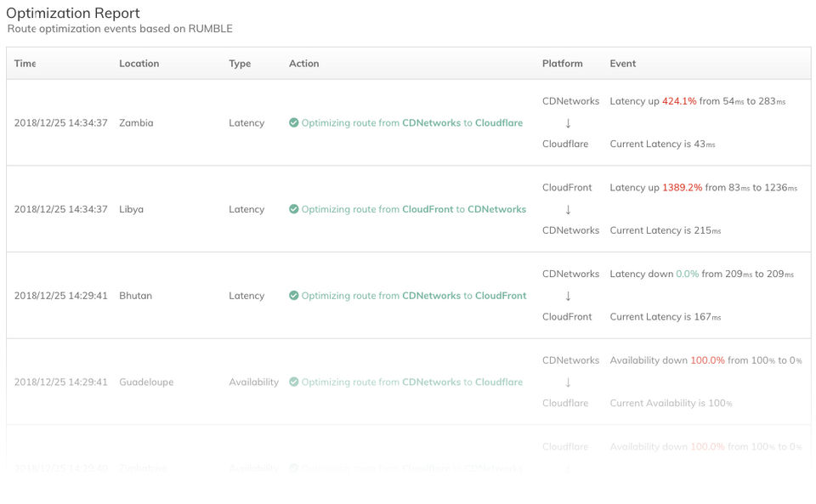Click the Event column header
The width and height of the screenshot is (816, 504).
point(623,64)
